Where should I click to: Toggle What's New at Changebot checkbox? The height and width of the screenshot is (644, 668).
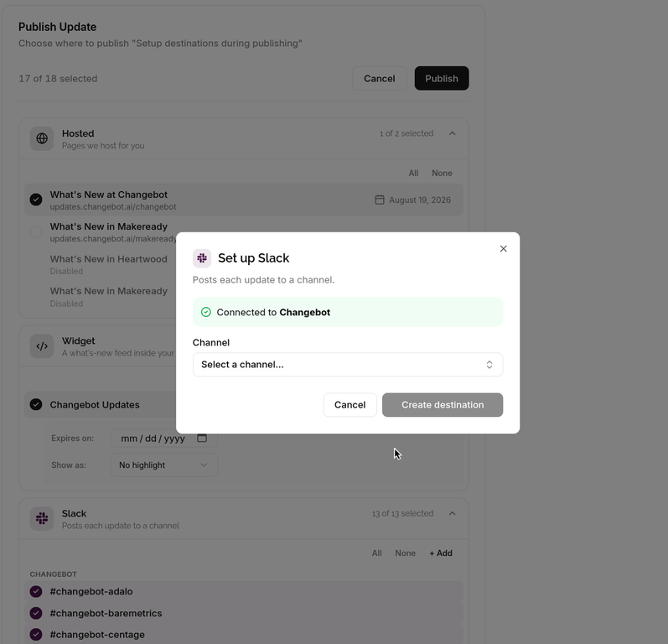[36, 200]
